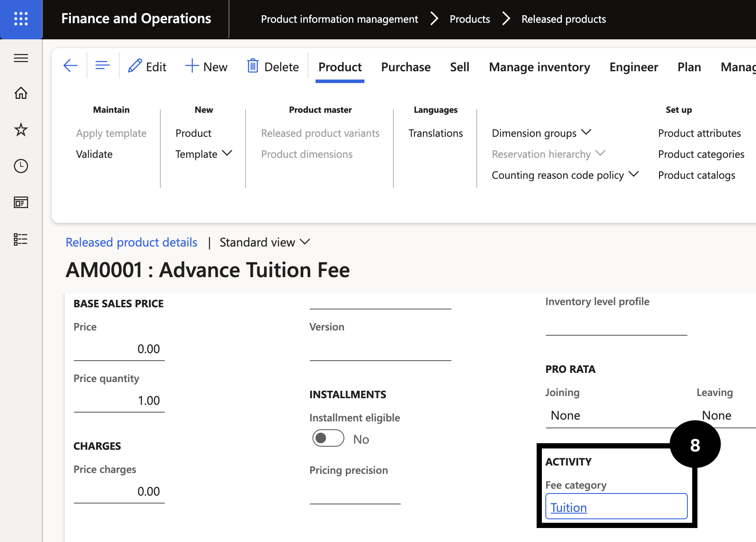Open Product attributes setup
Screen dimensions: 756x542
(x=700, y=133)
